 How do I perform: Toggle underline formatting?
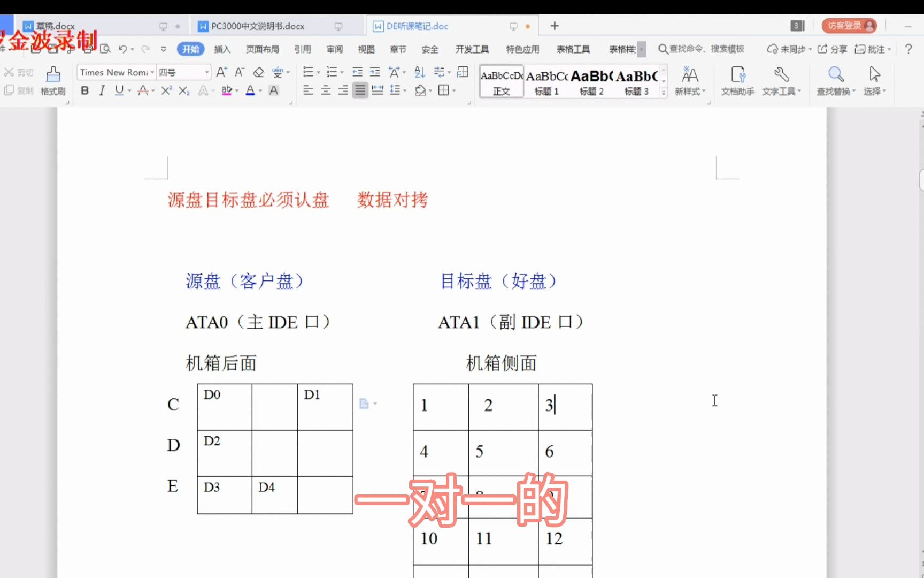pyautogui.click(x=119, y=90)
